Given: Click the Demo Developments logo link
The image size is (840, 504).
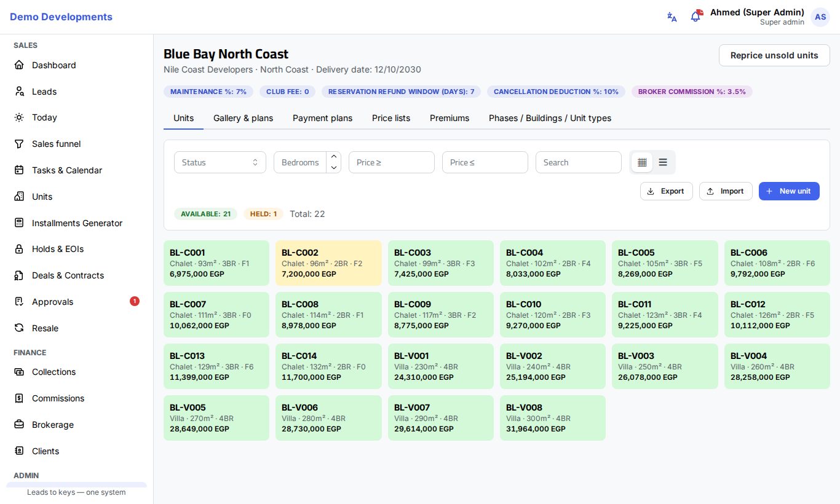Looking at the screenshot, I should (x=61, y=17).
